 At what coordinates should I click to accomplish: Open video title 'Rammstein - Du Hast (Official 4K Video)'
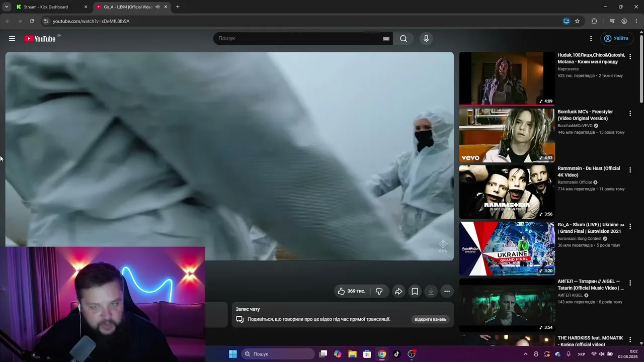(x=589, y=171)
